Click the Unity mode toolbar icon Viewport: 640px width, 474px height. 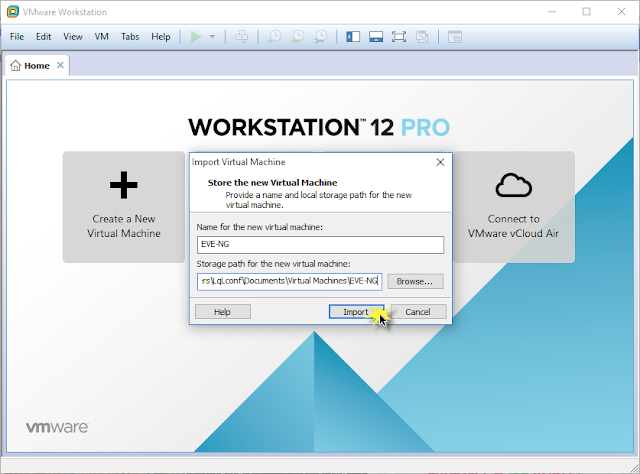tap(422, 37)
